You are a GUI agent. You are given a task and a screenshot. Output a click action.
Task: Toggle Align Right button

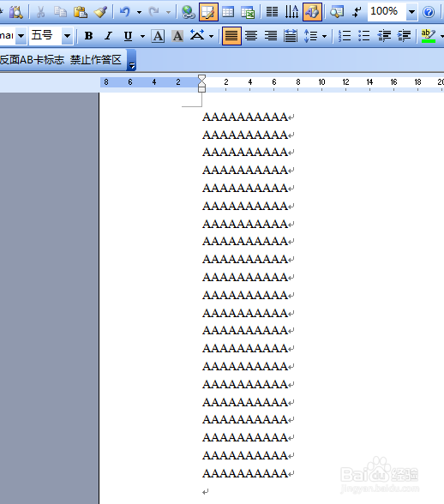point(271,36)
